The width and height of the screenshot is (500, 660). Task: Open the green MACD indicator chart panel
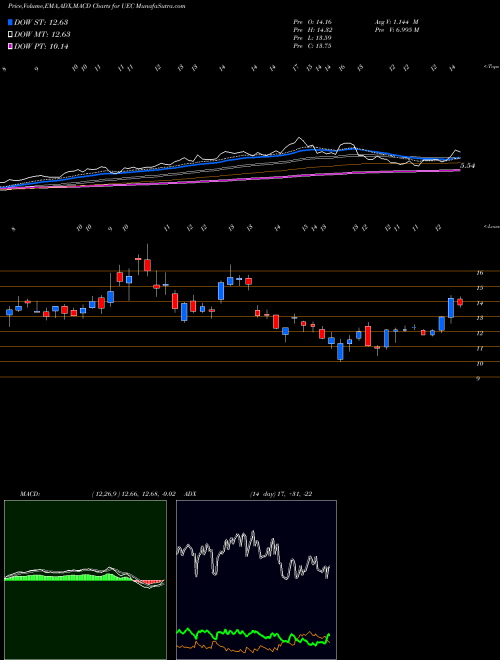[x=85, y=580]
